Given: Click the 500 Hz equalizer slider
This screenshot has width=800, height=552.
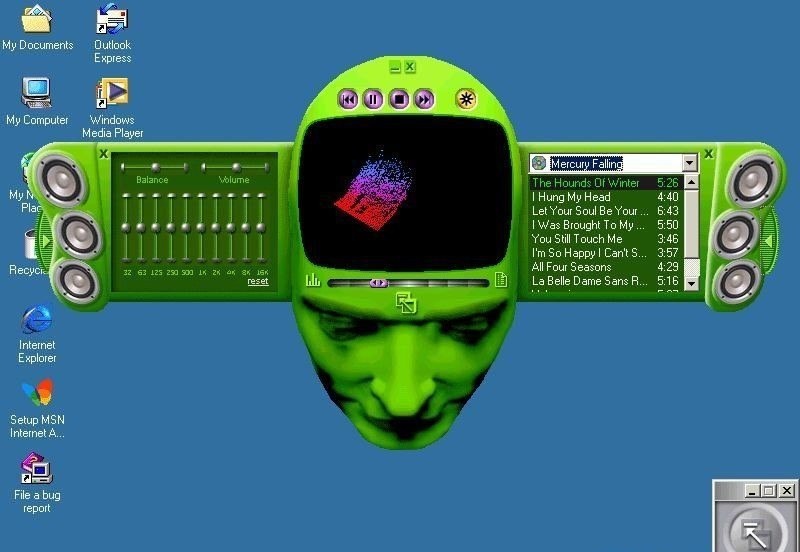Looking at the screenshot, I should 186,228.
